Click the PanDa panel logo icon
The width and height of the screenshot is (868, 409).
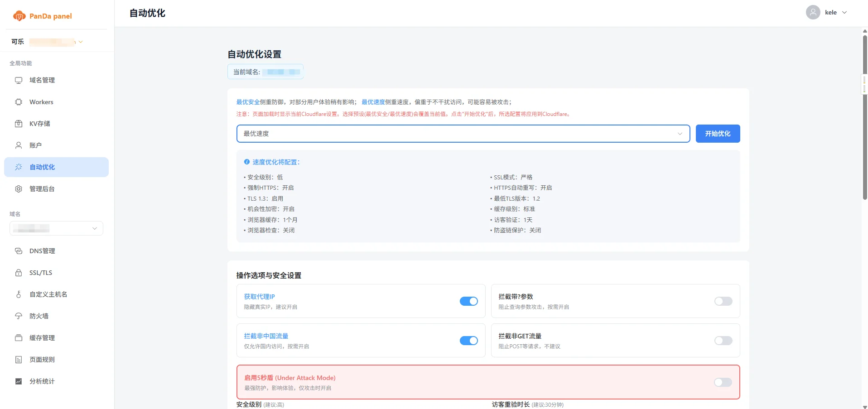(x=19, y=16)
